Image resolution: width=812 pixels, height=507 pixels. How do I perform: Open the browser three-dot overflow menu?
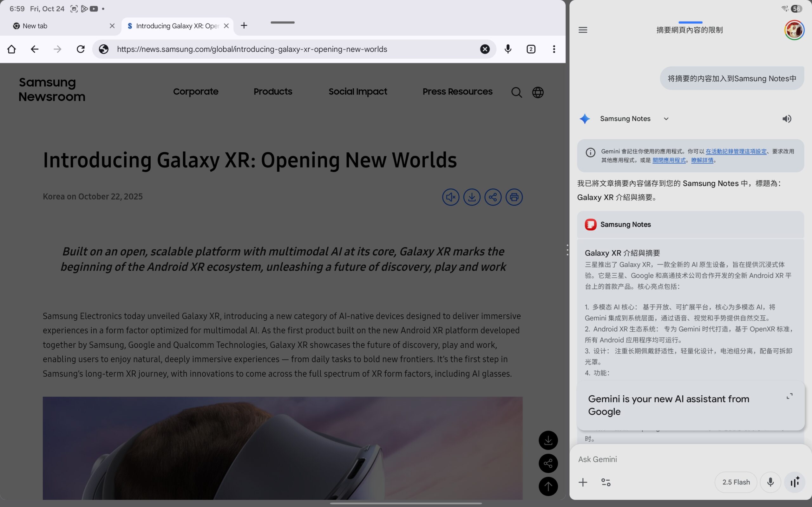coord(554,49)
